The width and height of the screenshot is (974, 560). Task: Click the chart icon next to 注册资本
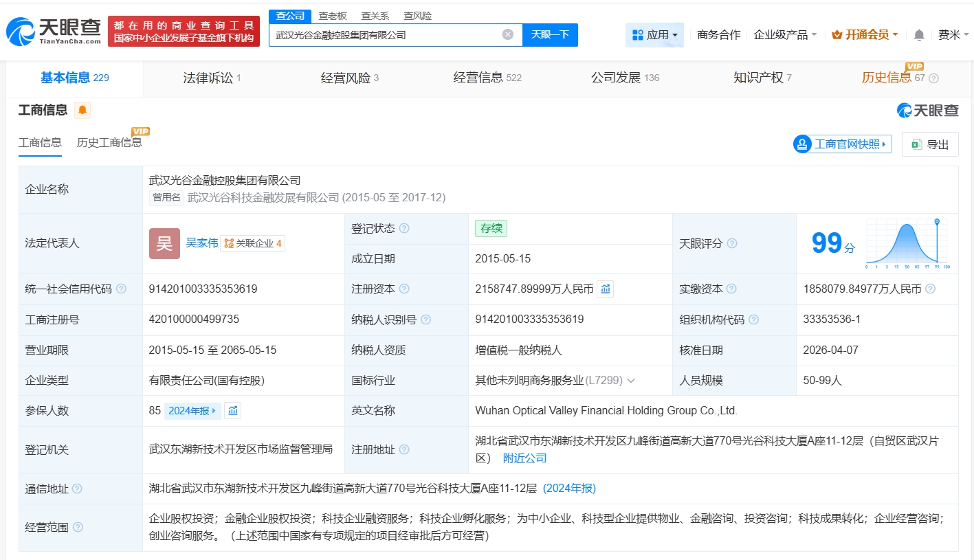click(x=605, y=289)
